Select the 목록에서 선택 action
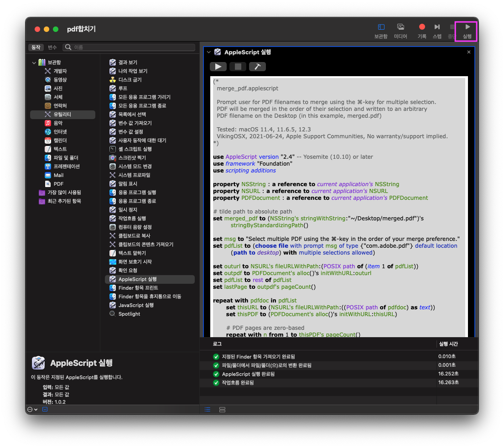 pos(132,115)
